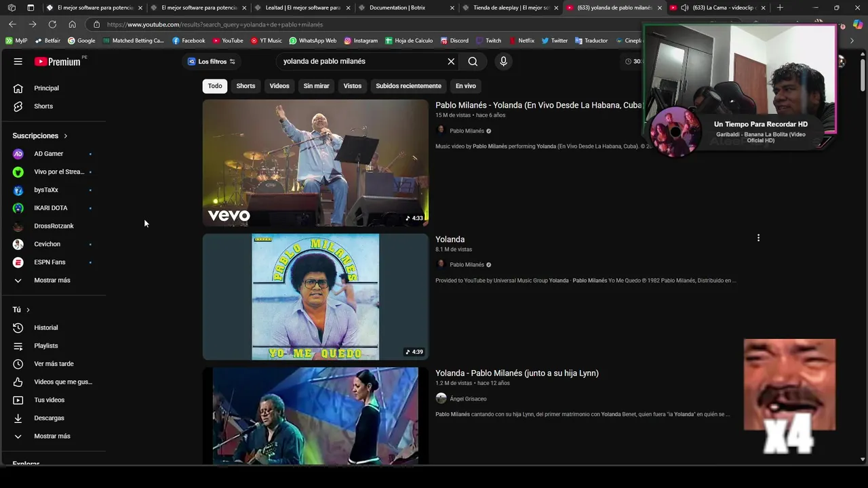The height and width of the screenshot is (488, 868).
Task: Open the Los filtros filter toggle
Action: tap(211, 62)
